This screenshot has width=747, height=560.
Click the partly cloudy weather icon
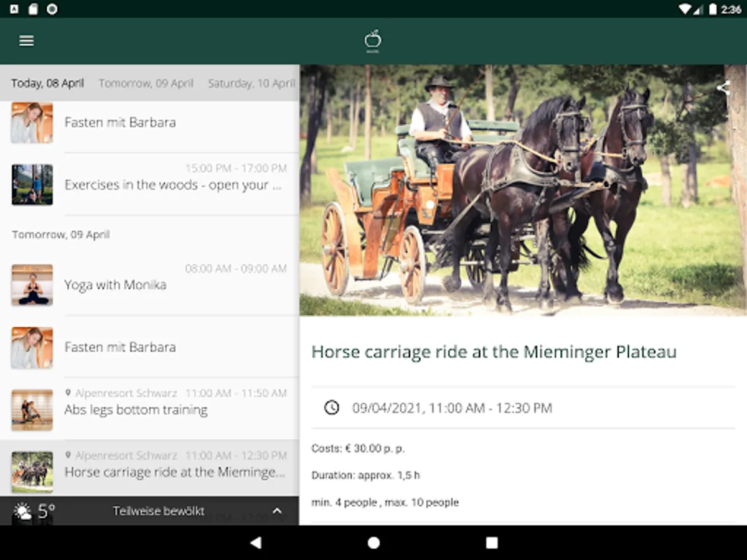click(x=23, y=511)
